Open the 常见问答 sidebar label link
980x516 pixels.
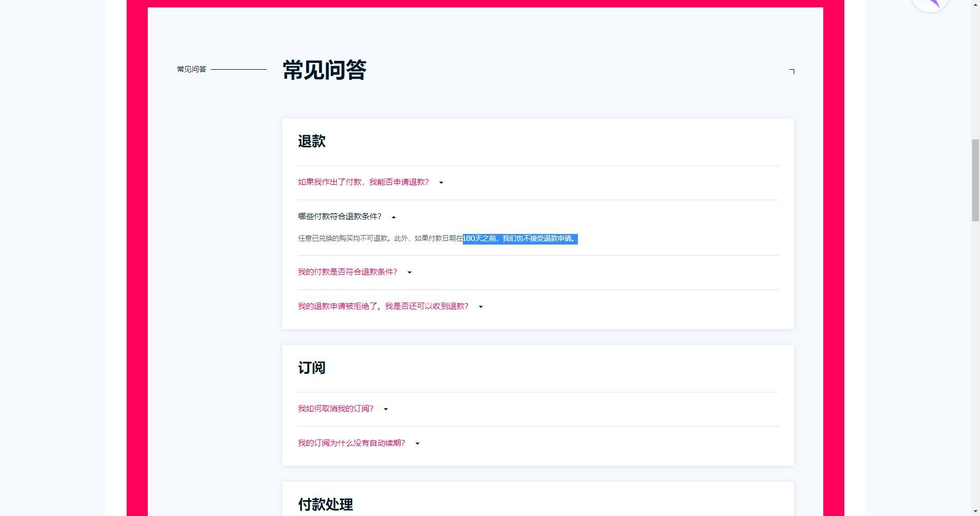(192, 69)
